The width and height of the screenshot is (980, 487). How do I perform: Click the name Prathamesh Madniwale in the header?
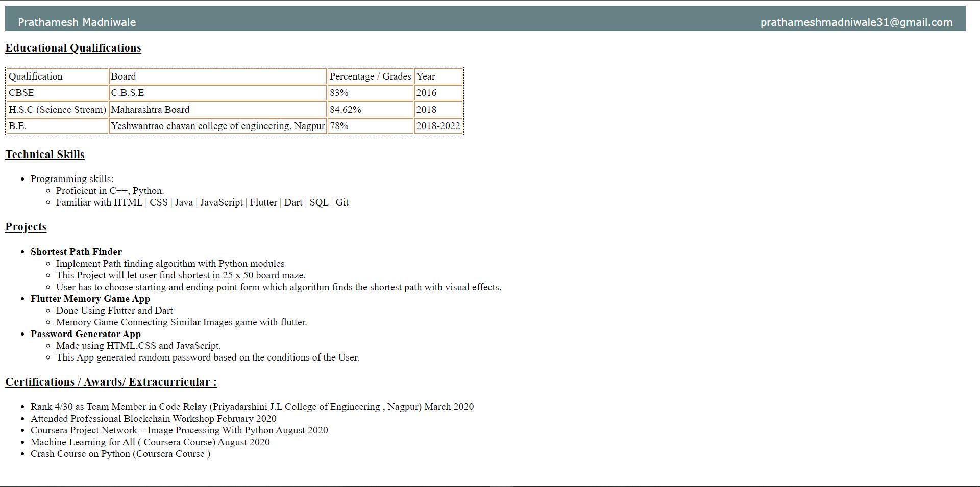coord(77,22)
